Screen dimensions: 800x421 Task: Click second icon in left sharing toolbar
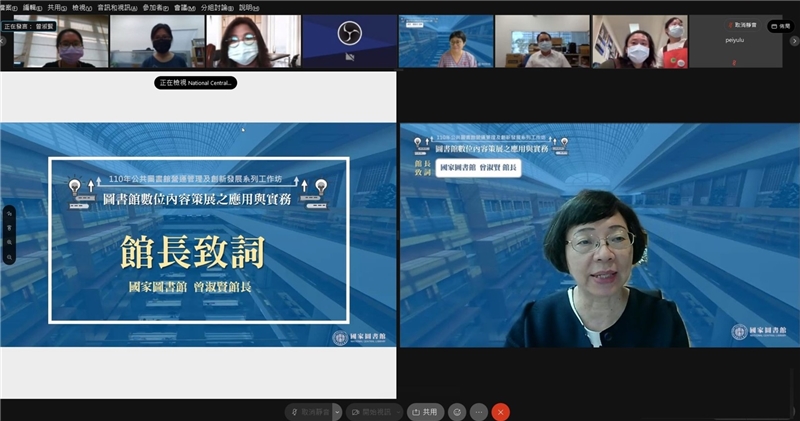click(9, 228)
